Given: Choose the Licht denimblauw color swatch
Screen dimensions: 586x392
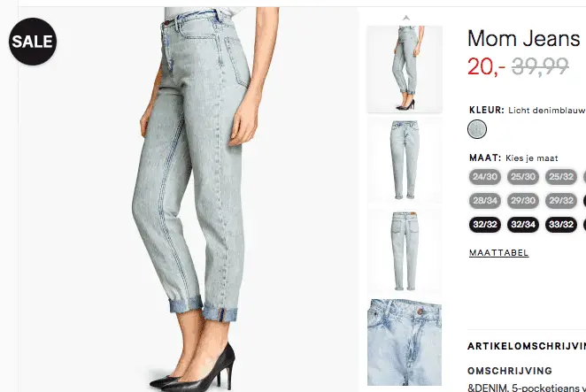Looking at the screenshot, I should tap(477, 129).
